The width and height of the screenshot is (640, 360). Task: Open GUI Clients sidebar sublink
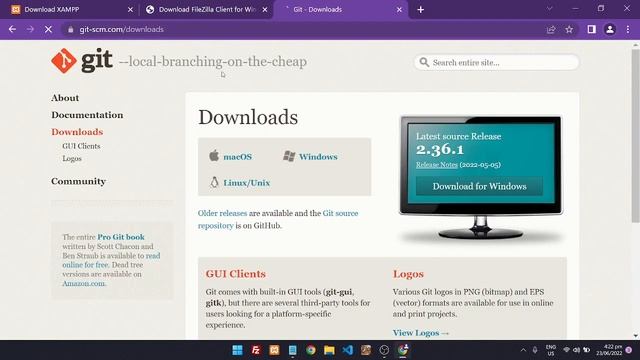pos(81,146)
